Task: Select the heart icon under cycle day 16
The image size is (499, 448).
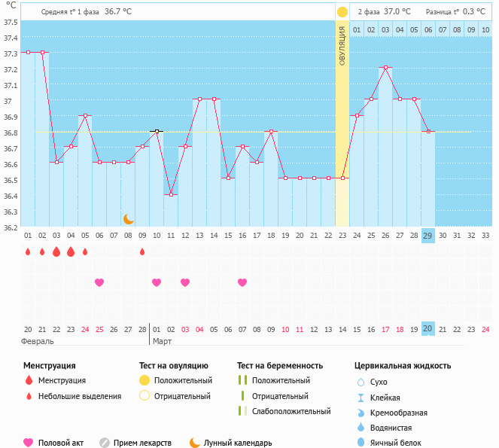Action: click(x=242, y=282)
